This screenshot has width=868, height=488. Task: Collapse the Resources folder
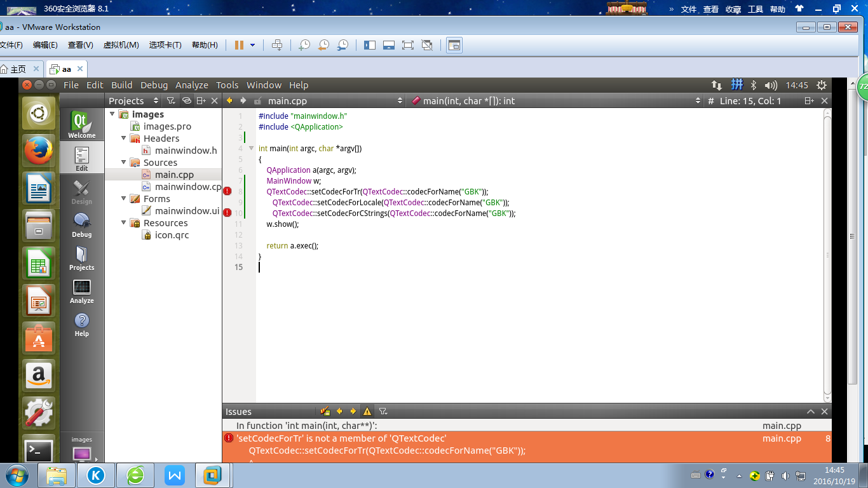(x=124, y=222)
